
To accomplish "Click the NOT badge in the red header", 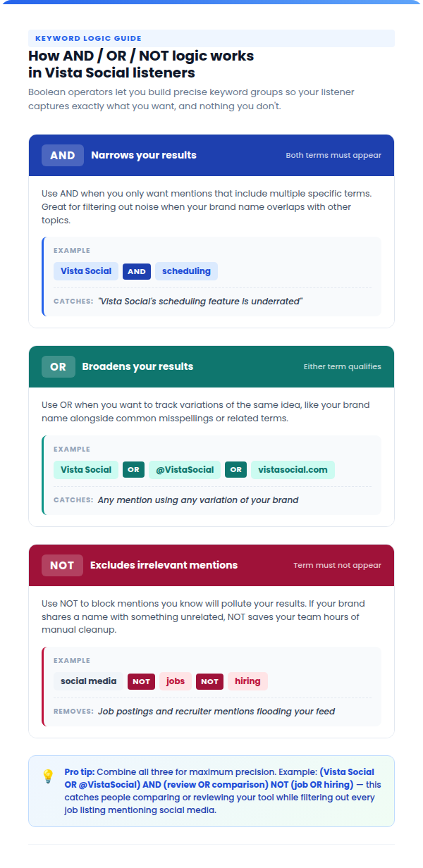I will click(x=62, y=565).
